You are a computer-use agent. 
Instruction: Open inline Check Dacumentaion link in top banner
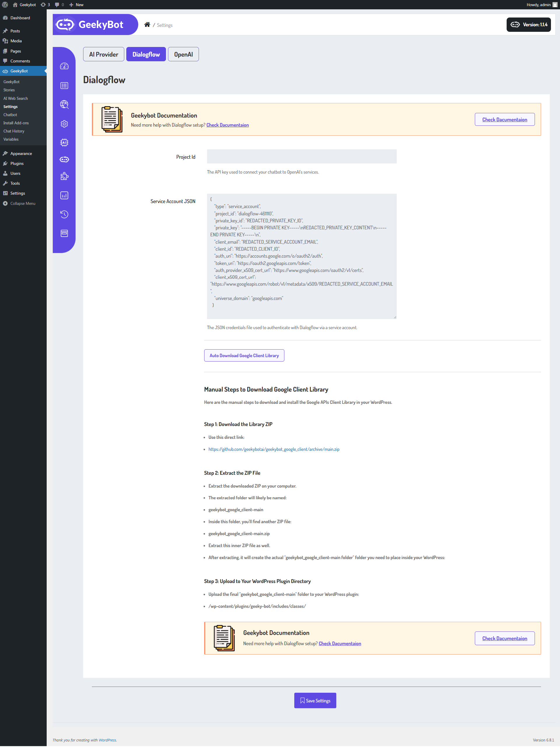[228, 125]
